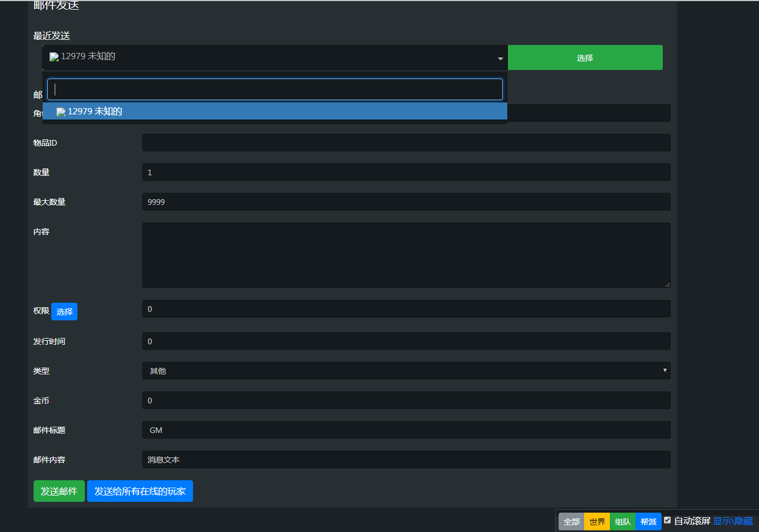This screenshot has width=759, height=532.
Task: Click the blue 选择 button beside 权限
Action: pyautogui.click(x=64, y=311)
